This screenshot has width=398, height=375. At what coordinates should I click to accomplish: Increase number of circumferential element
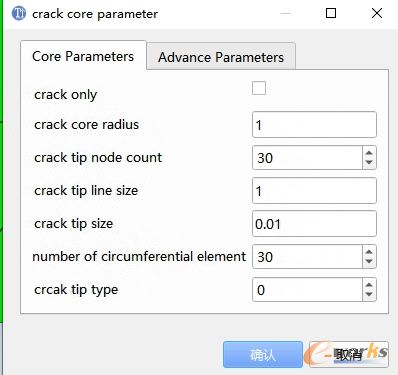pos(369,252)
